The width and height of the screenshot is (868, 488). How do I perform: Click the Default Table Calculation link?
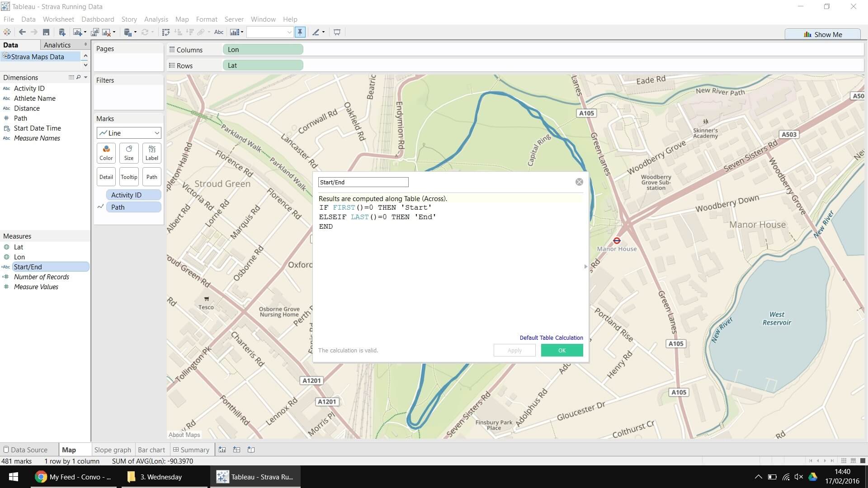click(x=551, y=338)
